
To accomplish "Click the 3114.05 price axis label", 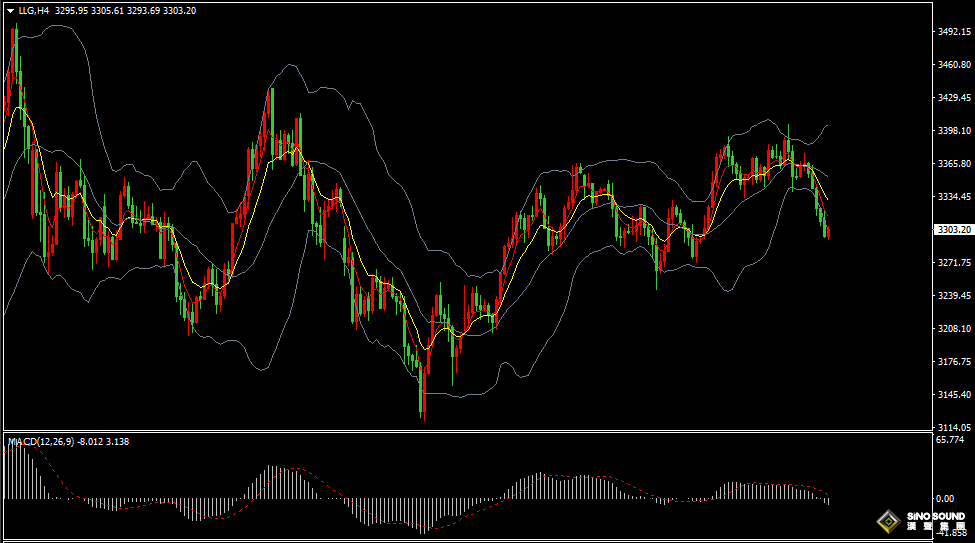I will (954, 427).
